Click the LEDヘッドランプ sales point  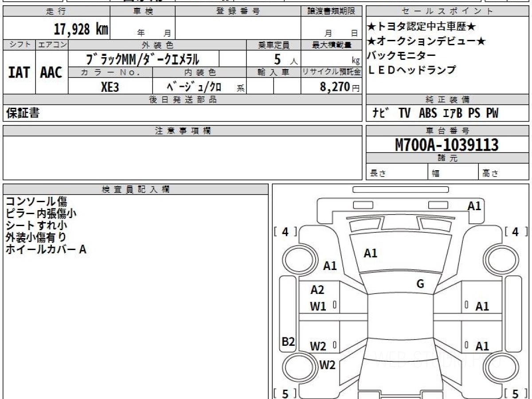pyautogui.click(x=411, y=70)
